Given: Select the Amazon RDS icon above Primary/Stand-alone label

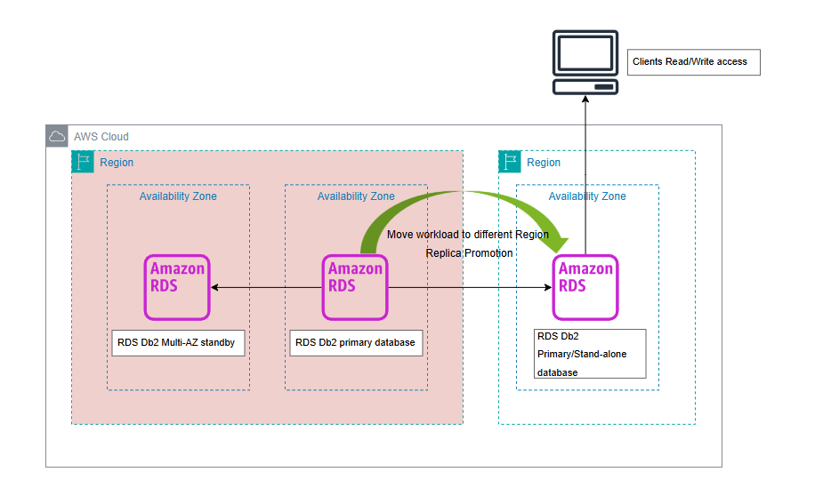Looking at the screenshot, I should [585, 287].
